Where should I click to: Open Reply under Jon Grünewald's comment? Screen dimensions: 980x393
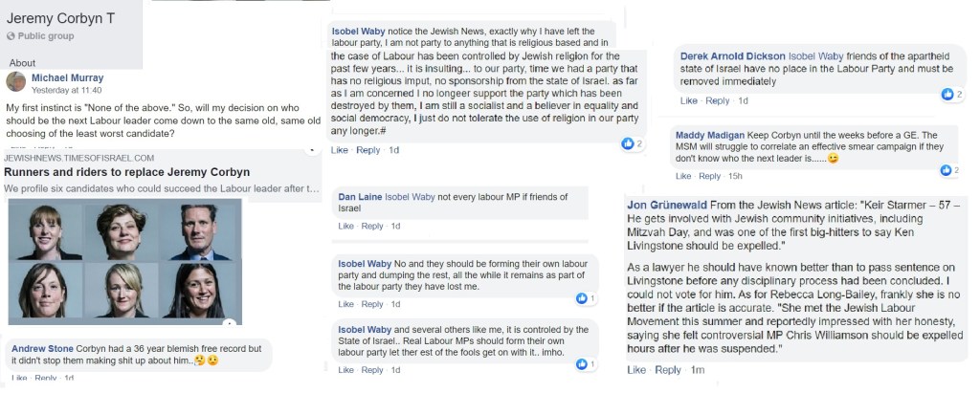pyautogui.click(x=668, y=370)
